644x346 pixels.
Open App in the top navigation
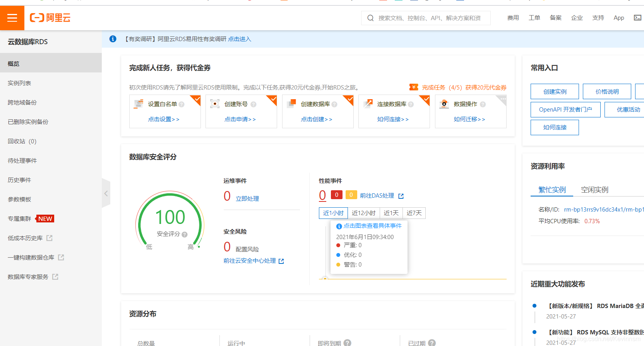[x=619, y=18]
